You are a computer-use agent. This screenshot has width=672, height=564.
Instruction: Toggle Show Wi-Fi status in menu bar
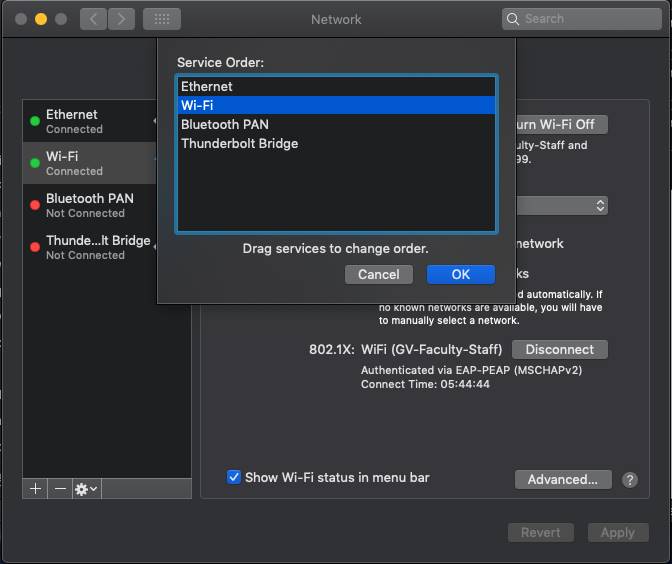[234, 477]
